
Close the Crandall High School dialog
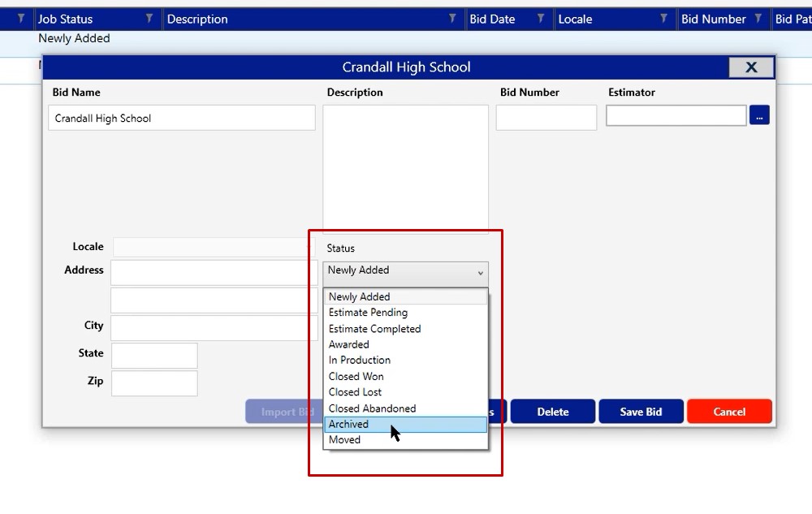pyautogui.click(x=750, y=67)
